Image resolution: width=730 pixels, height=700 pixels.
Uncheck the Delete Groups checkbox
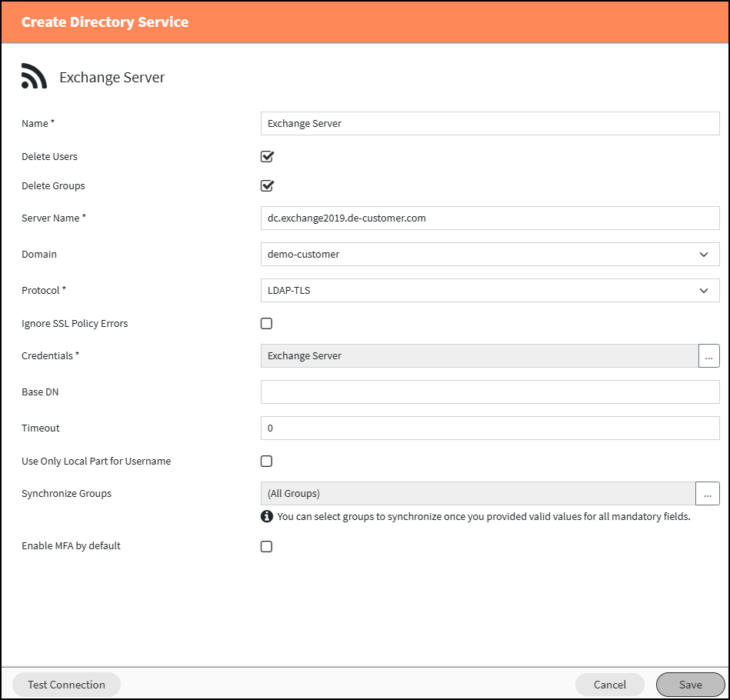(267, 186)
